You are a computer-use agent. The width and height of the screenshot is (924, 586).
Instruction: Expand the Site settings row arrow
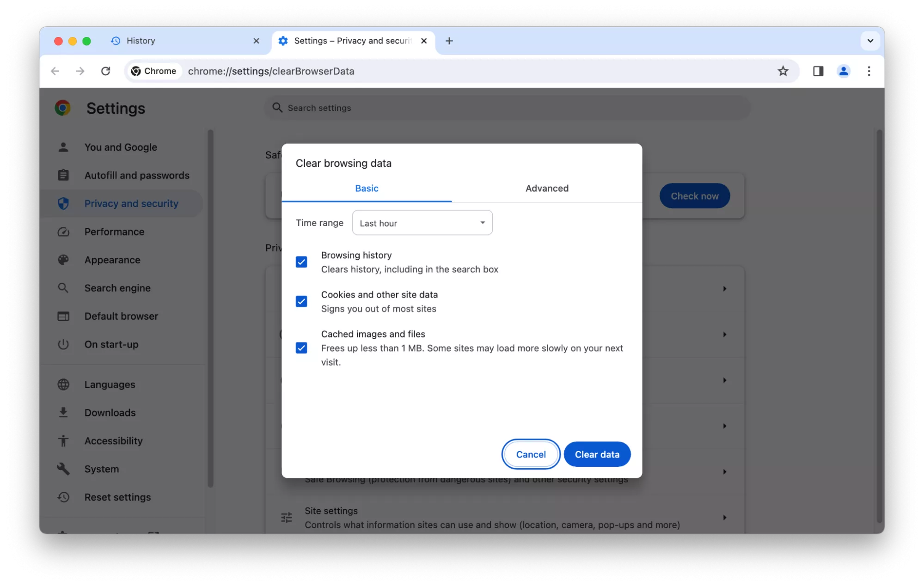point(724,518)
